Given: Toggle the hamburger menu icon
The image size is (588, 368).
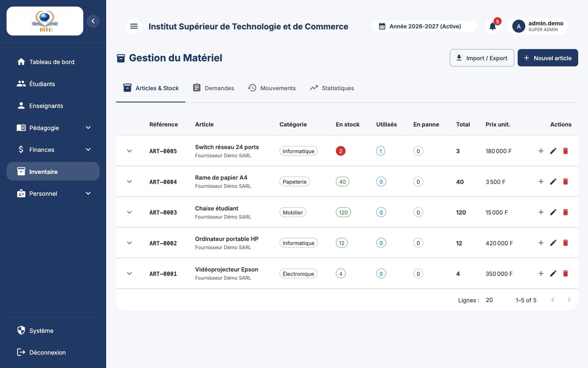Looking at the screenshot, I should [134, 26].
